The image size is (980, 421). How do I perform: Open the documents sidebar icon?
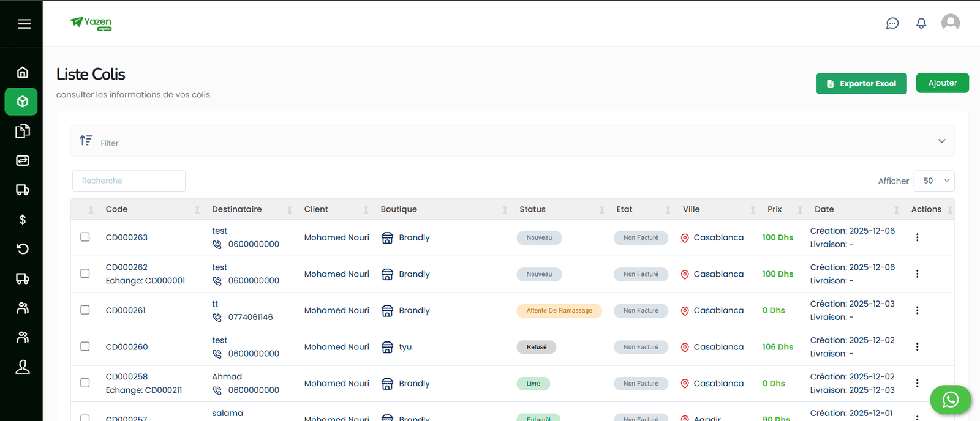pos(23,131)
